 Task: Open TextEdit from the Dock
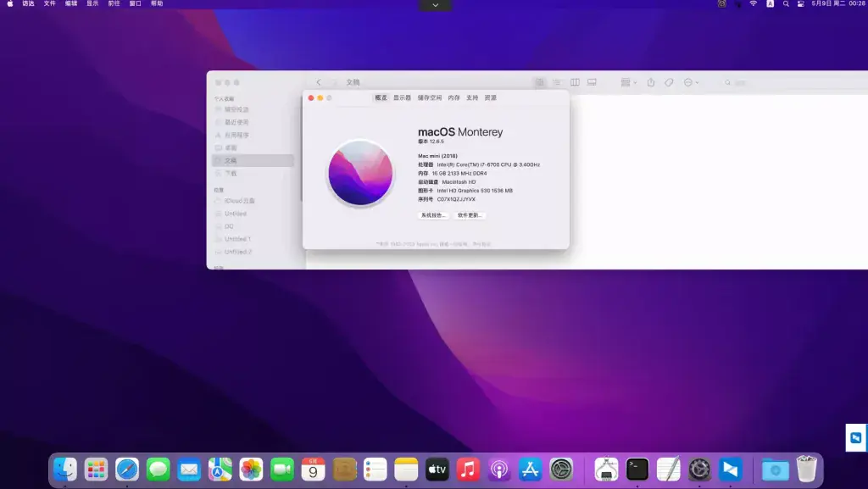click(x=669, y=470)
